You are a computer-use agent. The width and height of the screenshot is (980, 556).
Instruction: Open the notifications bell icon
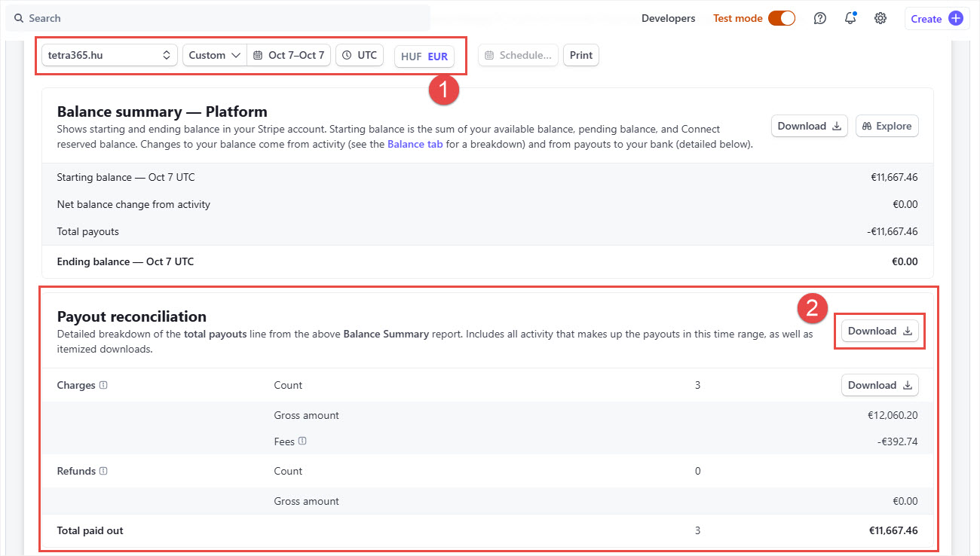click(850, 18)
